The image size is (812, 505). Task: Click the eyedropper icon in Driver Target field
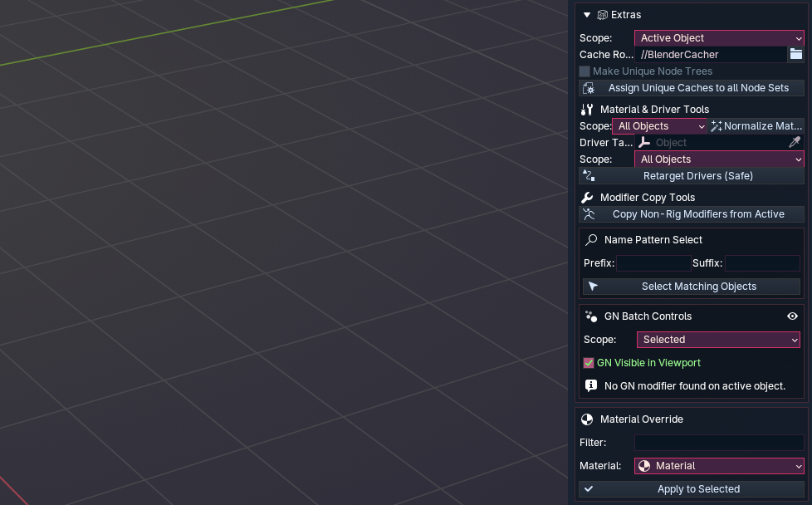pyautogui.click(x=794, y=143)
